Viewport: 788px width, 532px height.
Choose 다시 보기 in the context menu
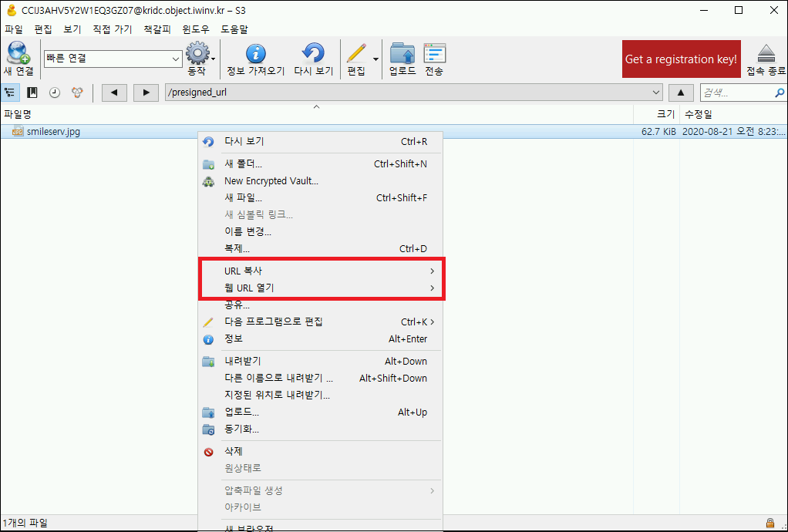point(321,142)
